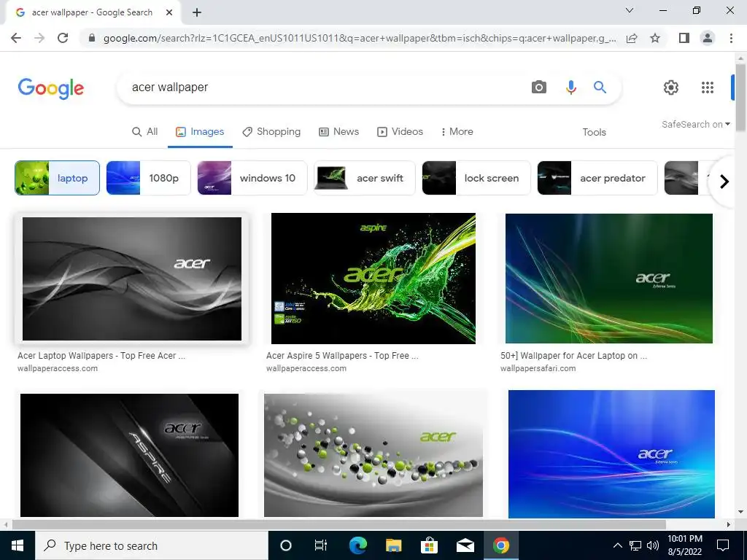Apply the 1080p filter chip
Image resolution: width=747 pixels, height=560 pixels.
pos(148,178)
